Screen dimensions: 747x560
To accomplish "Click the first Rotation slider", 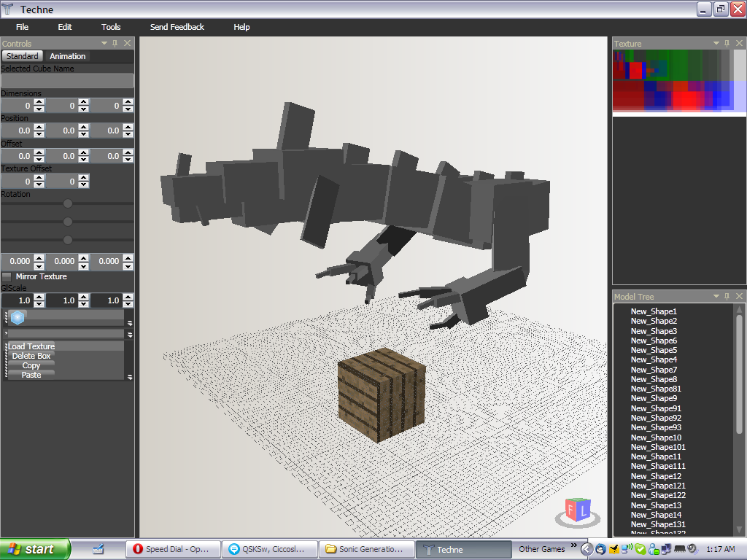I will coord(67,204).
